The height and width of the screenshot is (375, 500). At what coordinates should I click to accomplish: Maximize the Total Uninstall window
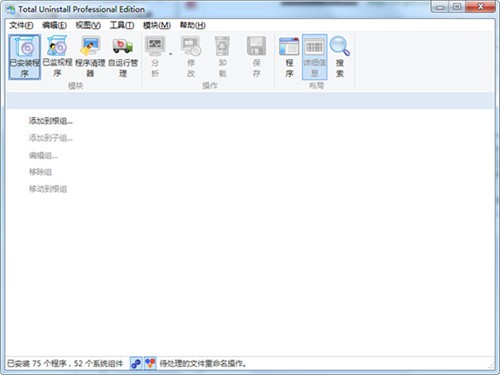coord(457,7)
